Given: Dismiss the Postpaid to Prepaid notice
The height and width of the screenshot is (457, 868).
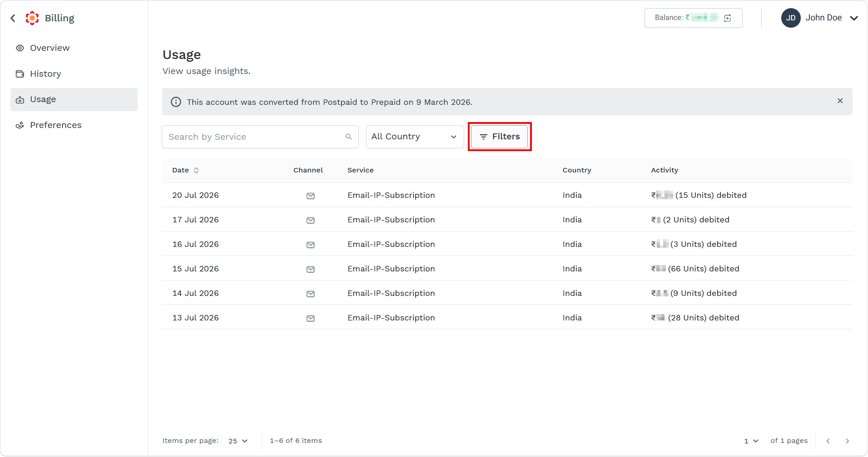Looking at the screenshot, I should click(840, 101).
